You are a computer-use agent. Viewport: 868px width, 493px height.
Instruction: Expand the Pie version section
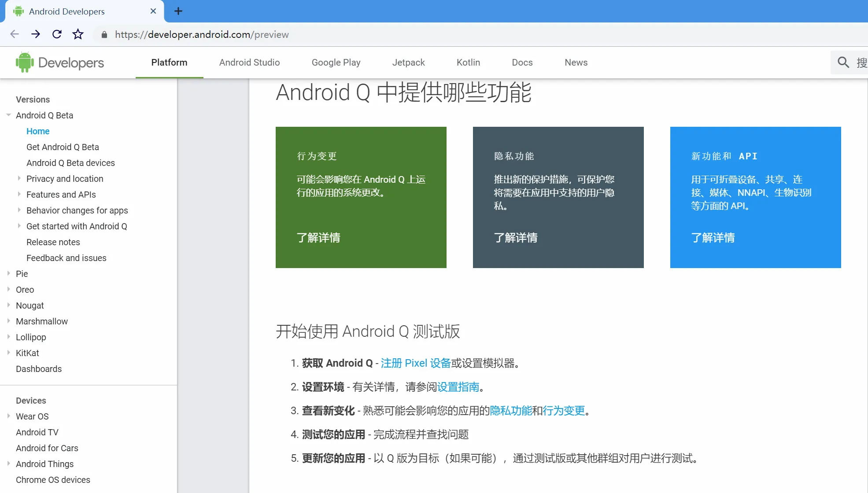[x=8, y=273]
